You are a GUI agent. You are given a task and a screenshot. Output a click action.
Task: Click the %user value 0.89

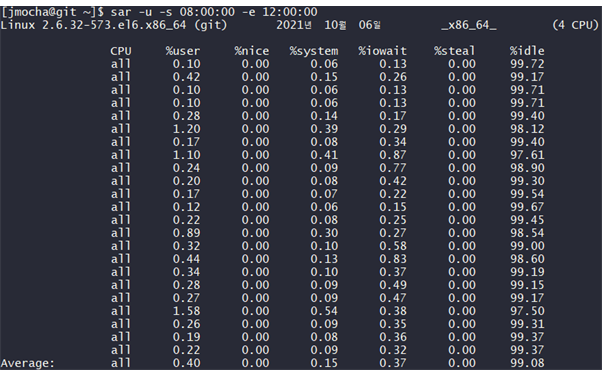[186, 233]
